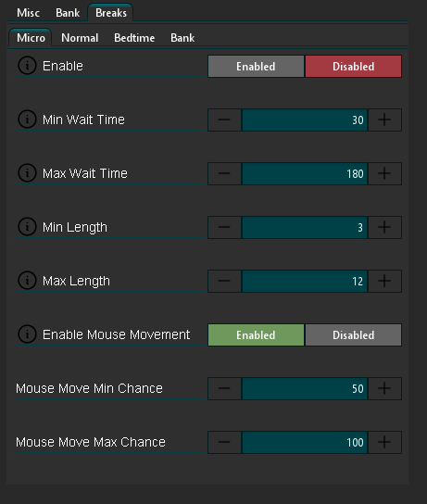Disable mouse movement during breaks
Screen dimensions: 427x504
(x=353, y=335)
